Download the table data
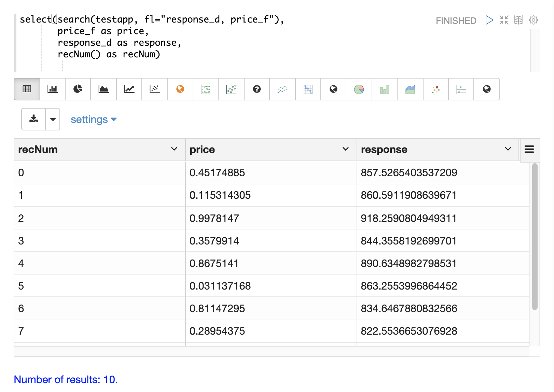This screenshot has height=392, width=554. 33,119
